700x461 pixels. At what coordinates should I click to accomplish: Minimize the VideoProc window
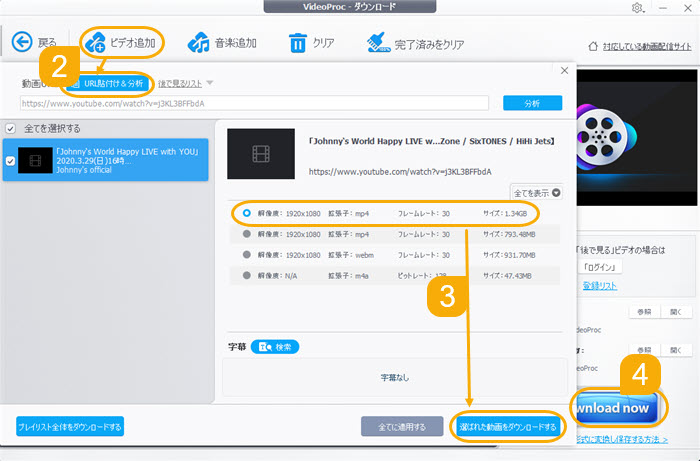663,8
